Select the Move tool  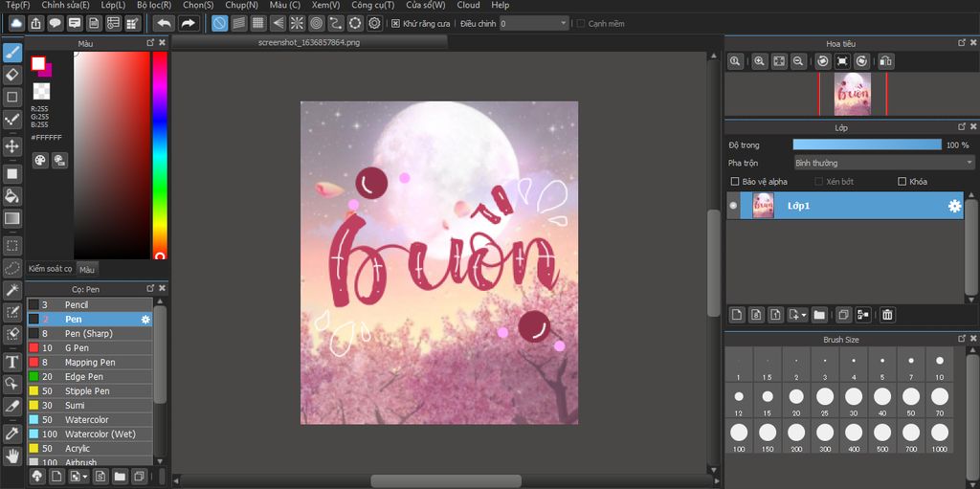tap(11, 147)
